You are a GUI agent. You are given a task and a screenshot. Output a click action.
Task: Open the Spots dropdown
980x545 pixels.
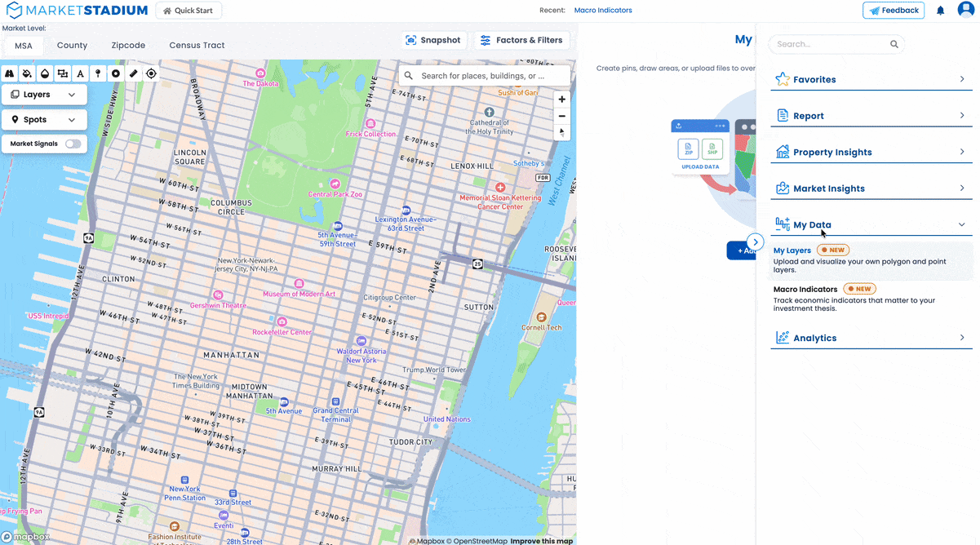(x=44, y=120)
